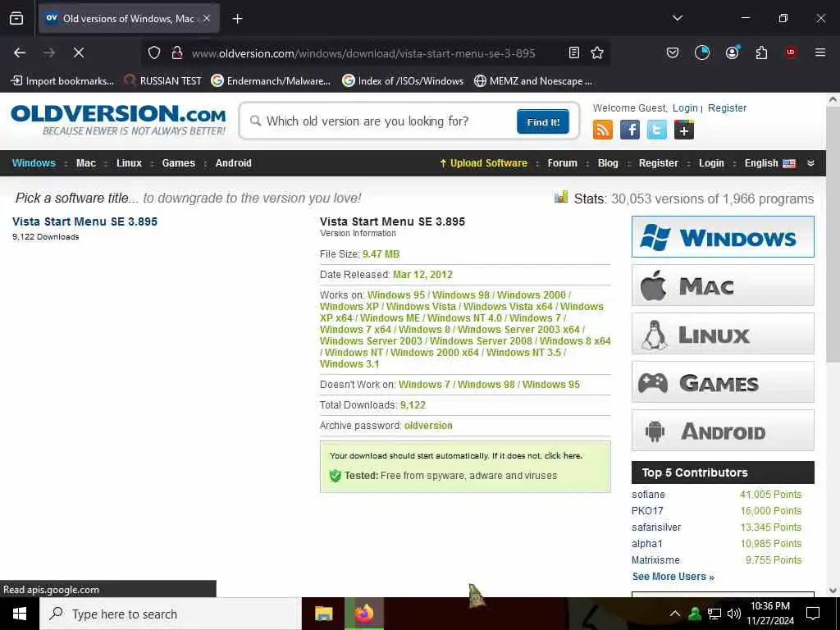Click PKO17 contributor name
Viewport: 840px width, 630px height.
(x=647, y=510)
